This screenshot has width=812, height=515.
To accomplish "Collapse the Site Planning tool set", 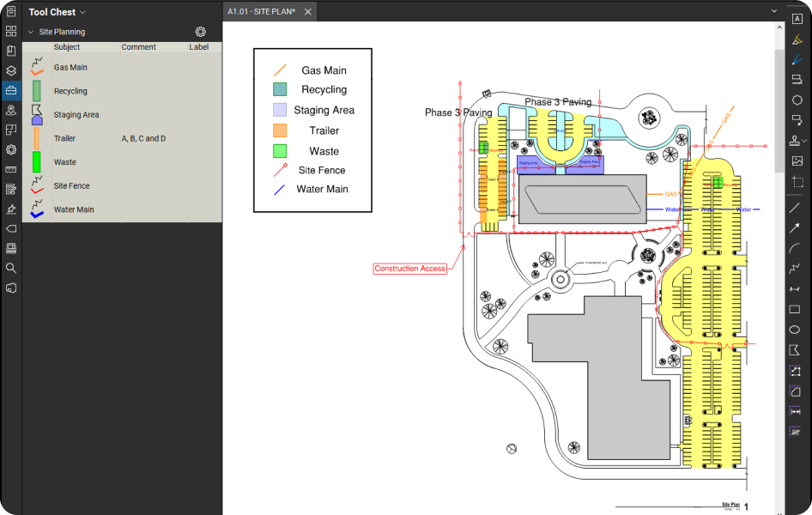I will click(x=31, y=32).
